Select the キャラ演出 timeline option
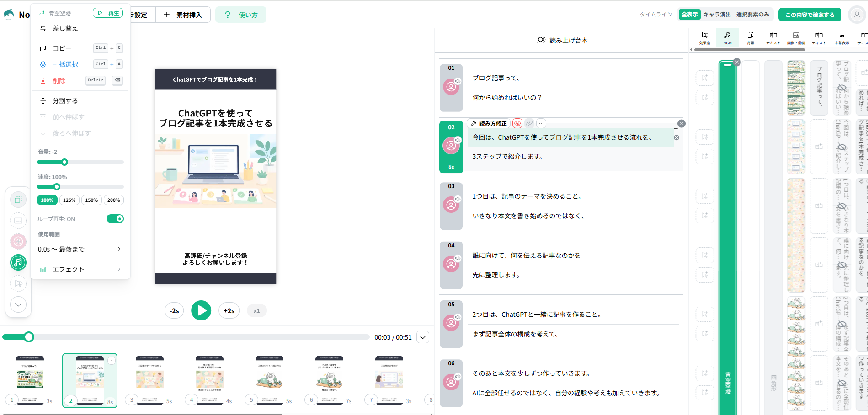This screenshot has height=415, width=868. tap(717, 15)
